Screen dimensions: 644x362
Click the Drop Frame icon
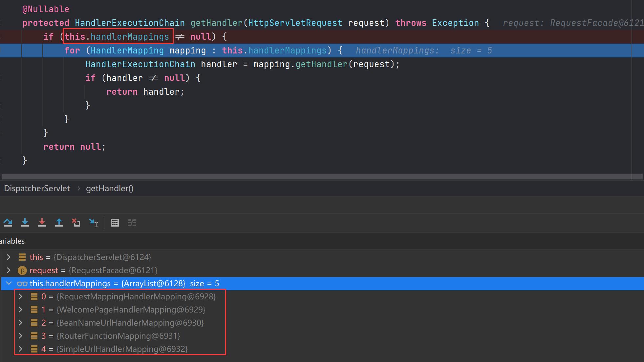(x=76, y=223)
